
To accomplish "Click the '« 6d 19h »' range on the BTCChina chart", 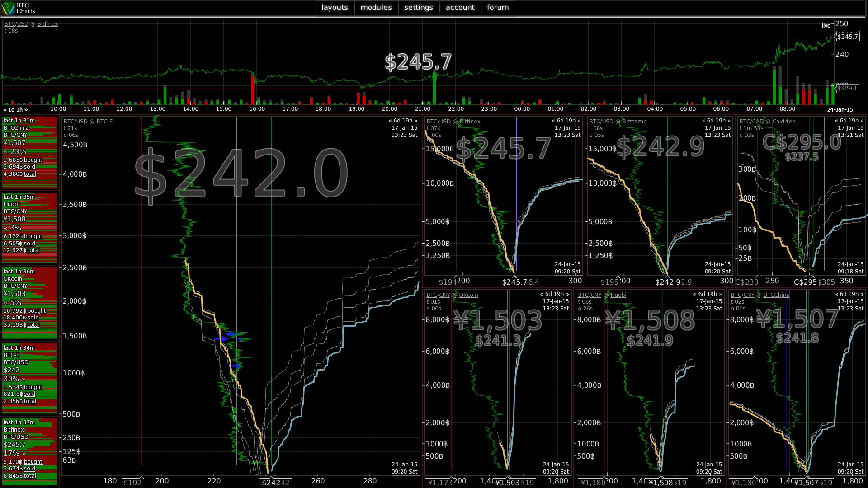I will [849, 294].
